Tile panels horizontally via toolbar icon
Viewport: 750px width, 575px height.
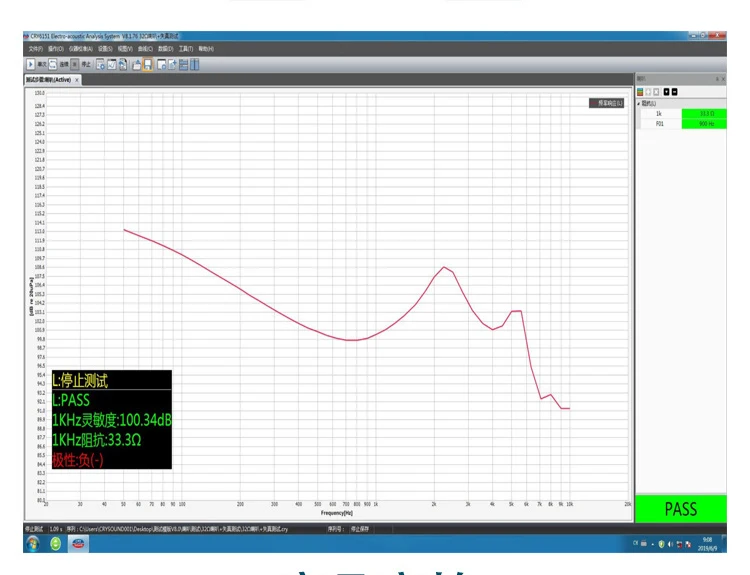pos(183,65)
